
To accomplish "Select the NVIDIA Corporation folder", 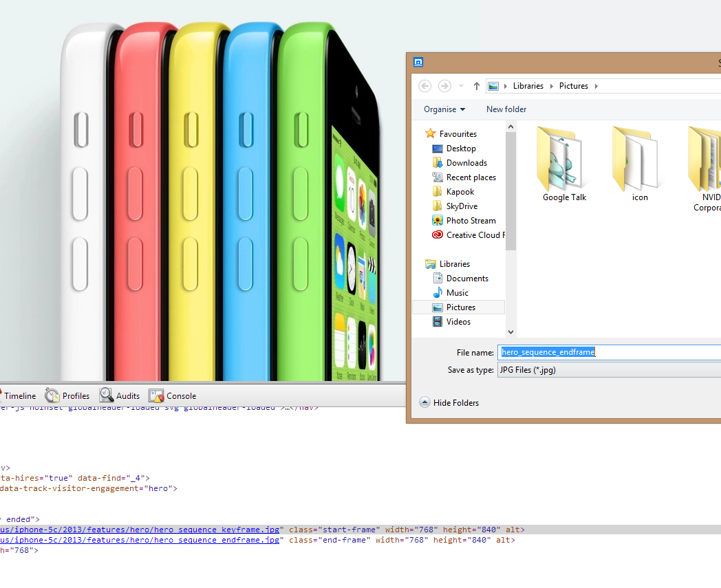I will 704,168.
